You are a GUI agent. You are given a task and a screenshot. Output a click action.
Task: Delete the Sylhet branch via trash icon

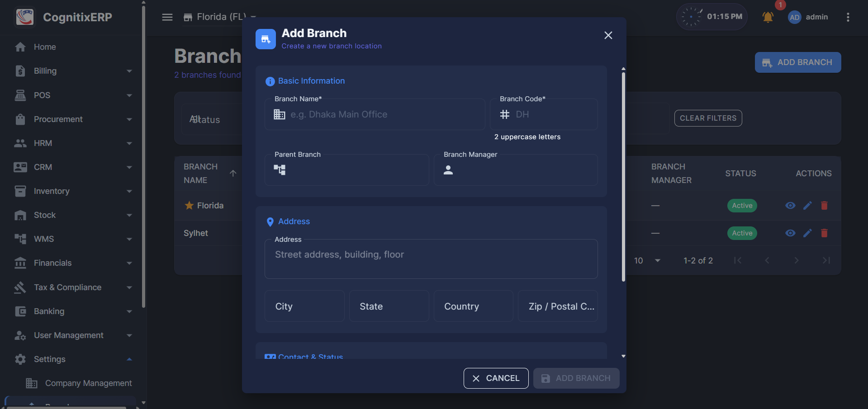click(824, 233)
